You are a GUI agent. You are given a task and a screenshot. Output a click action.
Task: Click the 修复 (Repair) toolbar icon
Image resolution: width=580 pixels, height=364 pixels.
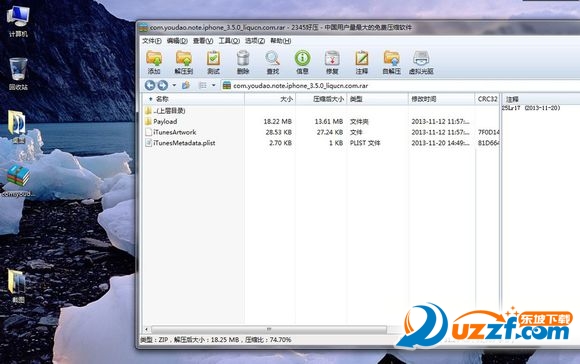[x=332, y=62]
